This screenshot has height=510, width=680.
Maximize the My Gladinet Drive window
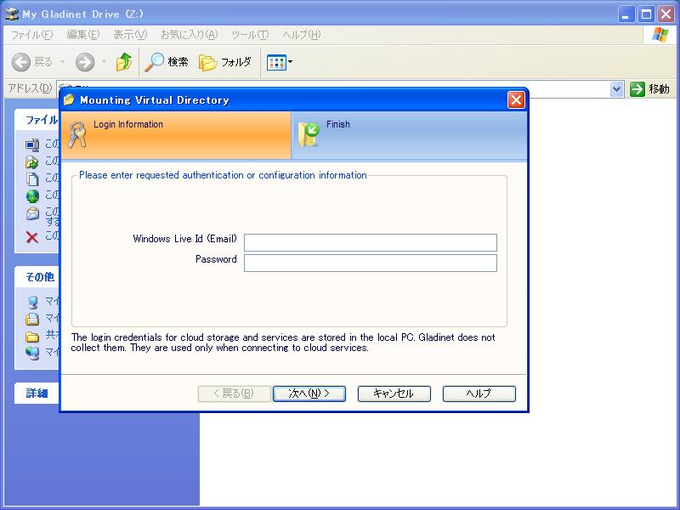646,14
